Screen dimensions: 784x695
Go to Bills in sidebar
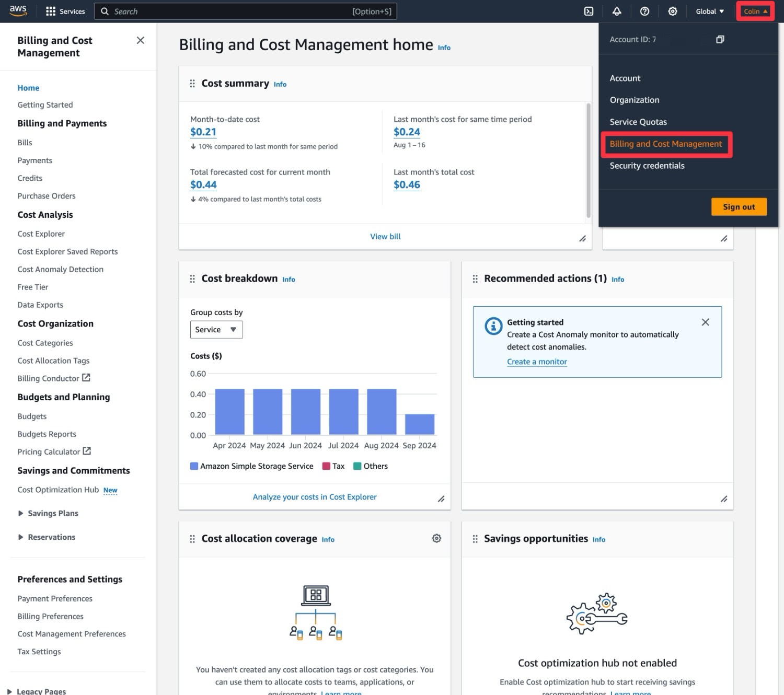[25, 143]
